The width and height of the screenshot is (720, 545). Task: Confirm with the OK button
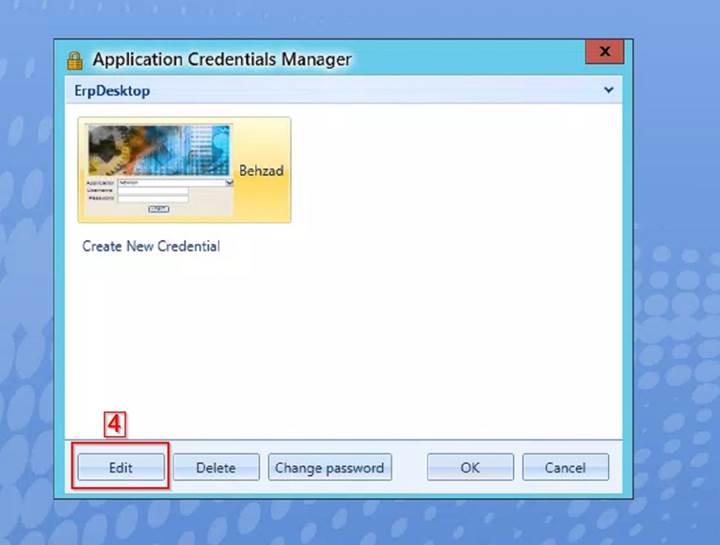pos(470,467)
